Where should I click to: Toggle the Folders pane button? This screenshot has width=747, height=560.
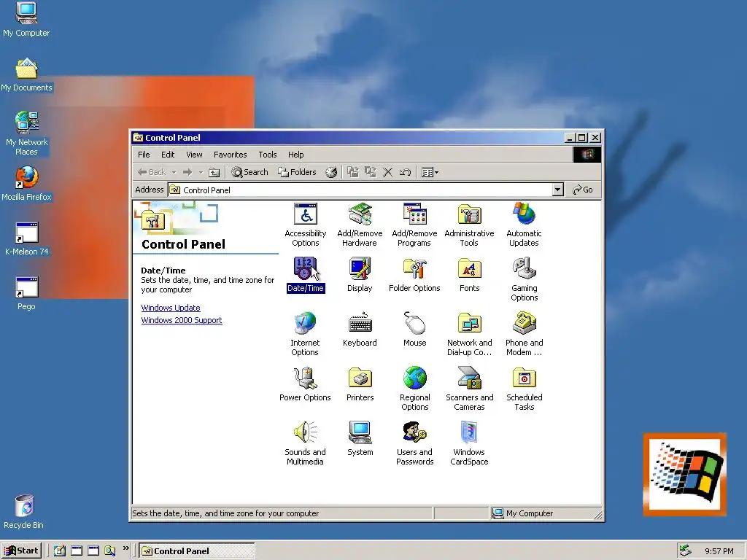[x=297, y=172]
